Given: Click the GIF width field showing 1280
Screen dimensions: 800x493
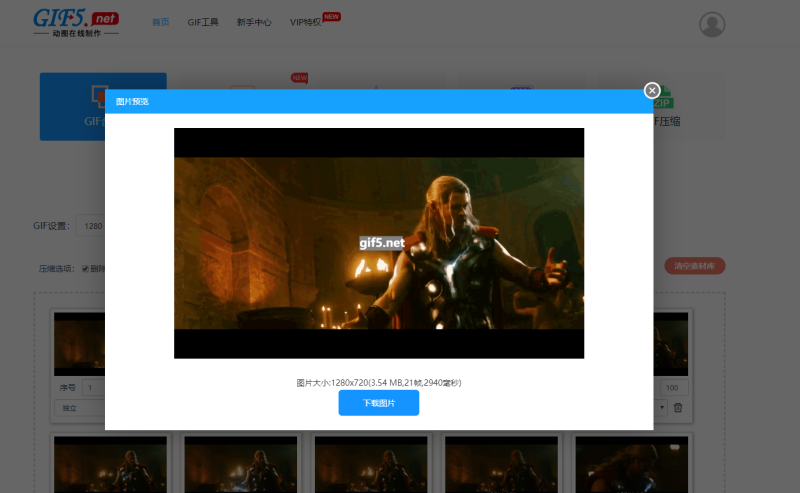Looking at the screenshot, I should pos(91,226).
